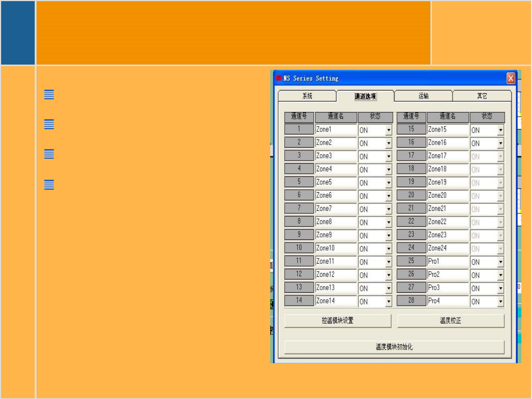Click channel number 1 cell
532x399 pixels.
click(x=299, y=129)
